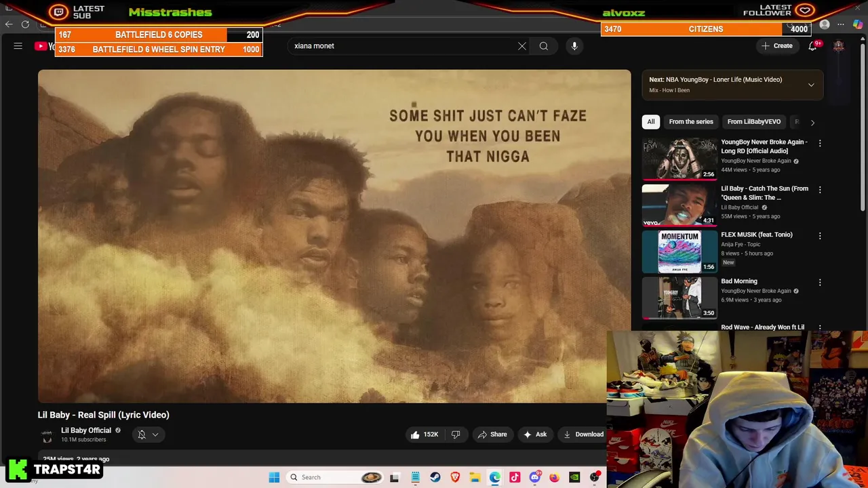Open Brave browser from the taskbar

click(455, 477)
